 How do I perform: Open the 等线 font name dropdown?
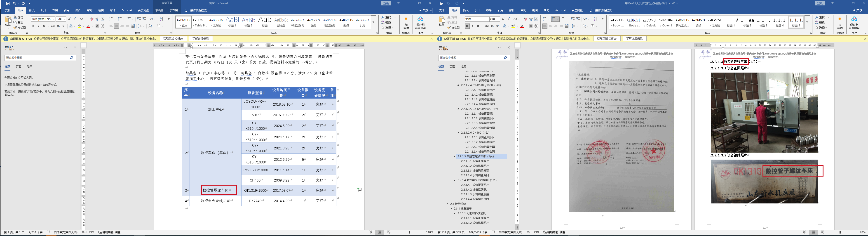pyautogui.click(x=53, y=19)
